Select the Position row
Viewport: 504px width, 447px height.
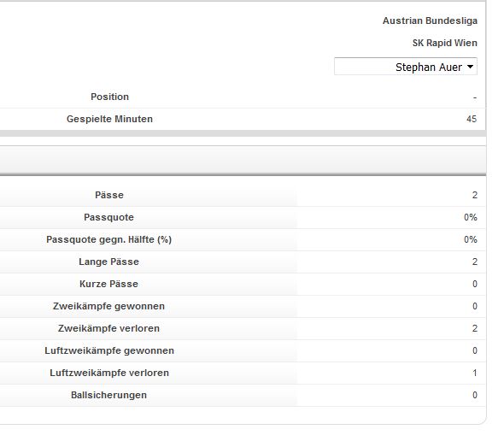click(243, 97)
